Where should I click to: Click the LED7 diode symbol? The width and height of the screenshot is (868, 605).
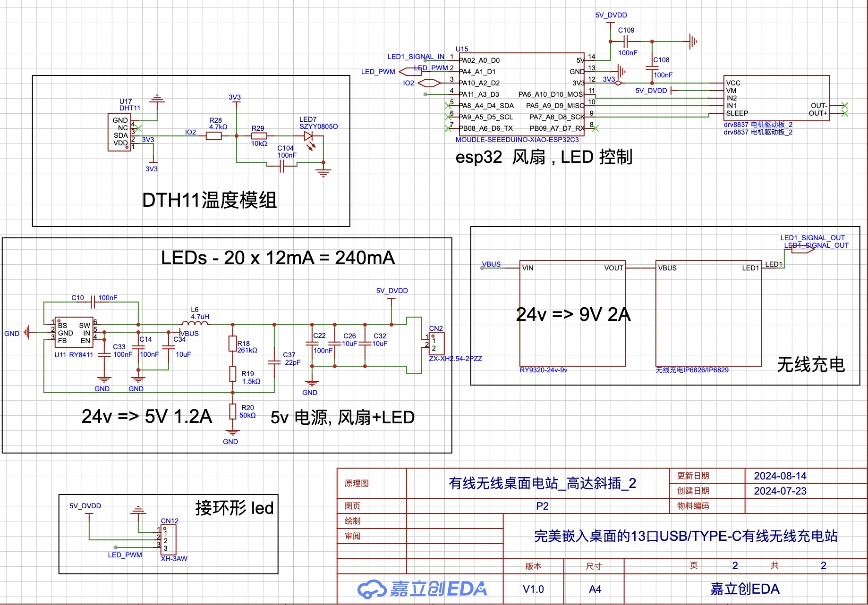point(309,136)
